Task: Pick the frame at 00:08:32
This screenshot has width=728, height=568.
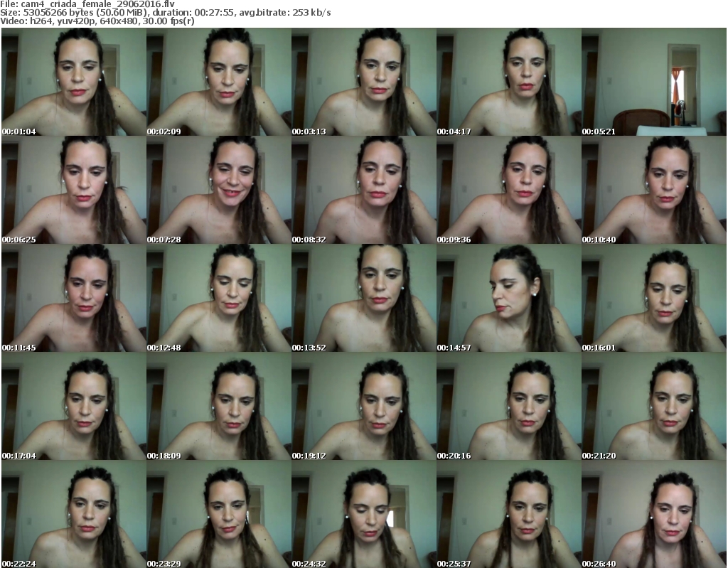Action: point(363,190)
